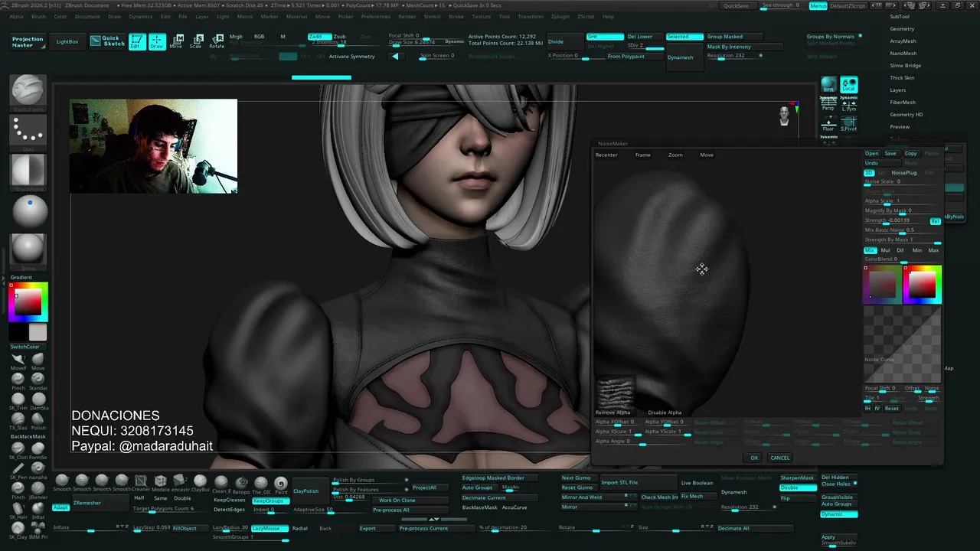The height and width of the screenshot is (551, 980).
Task: Toggle the Floor grid
Action: (828, 124)
